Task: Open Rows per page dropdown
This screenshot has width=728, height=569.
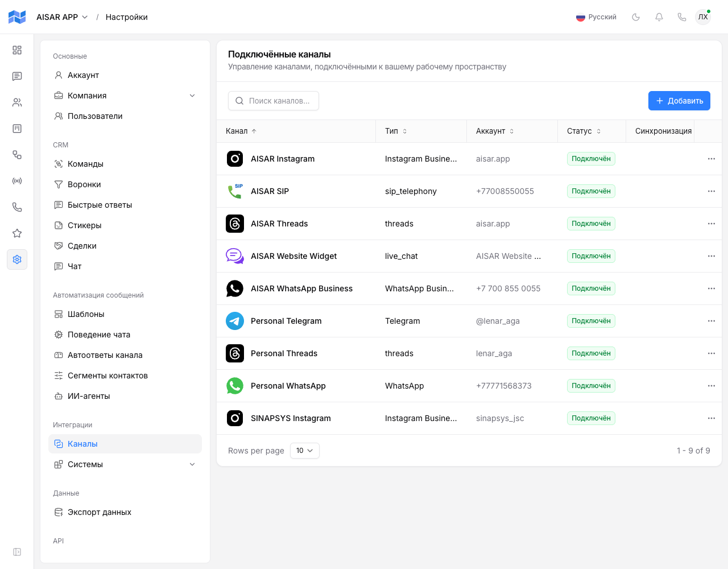Action: (x=305, y=451)
